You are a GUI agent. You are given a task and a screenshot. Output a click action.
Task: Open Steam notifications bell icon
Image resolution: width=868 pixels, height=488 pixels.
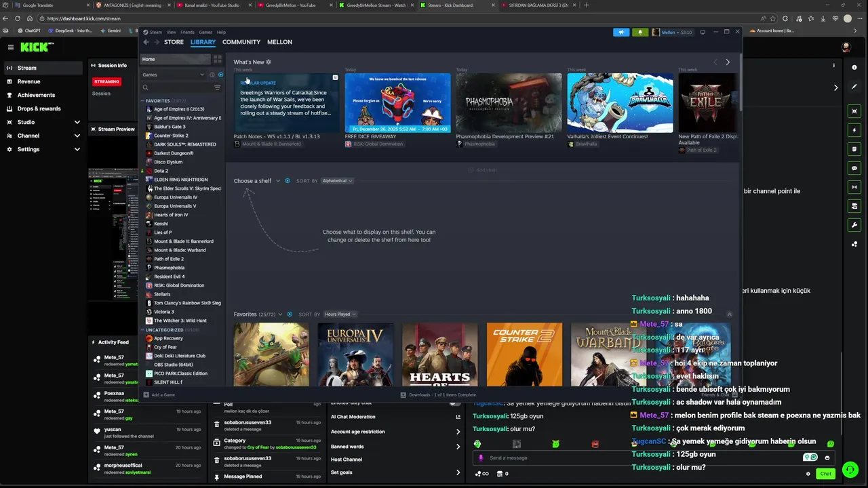[x=640, y=32]
